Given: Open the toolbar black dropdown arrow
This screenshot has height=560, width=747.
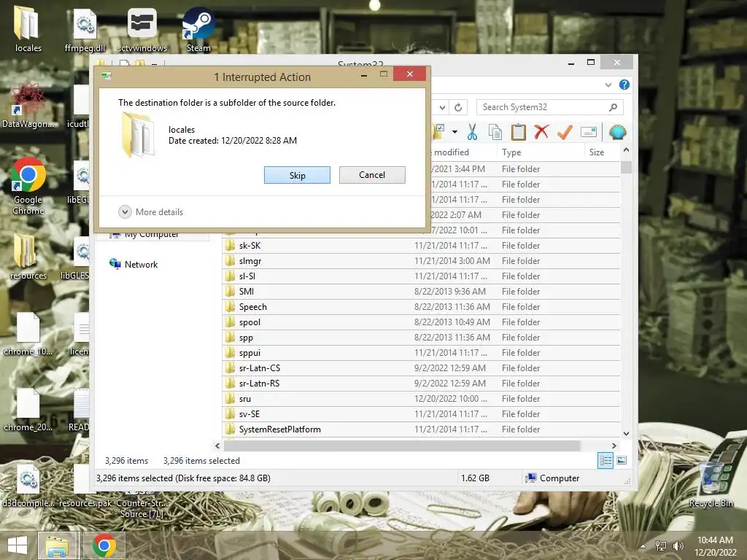Looking at the screenshot, I should (454, 132).
